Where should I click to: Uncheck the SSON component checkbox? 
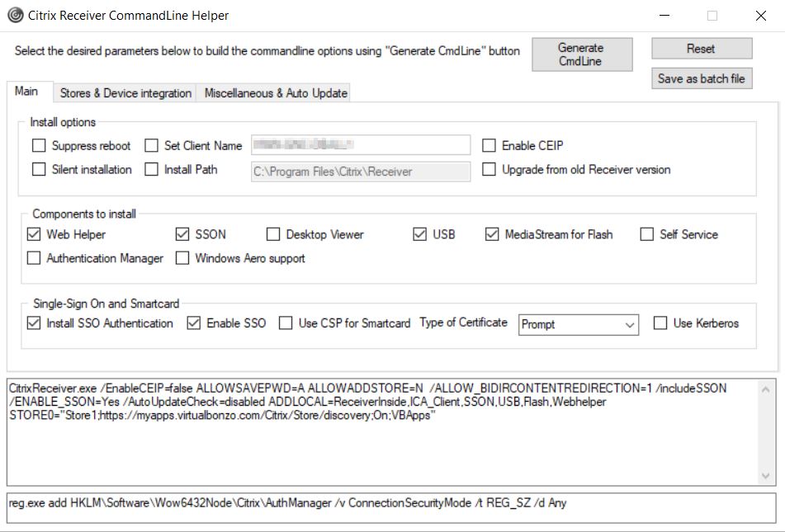182,234
